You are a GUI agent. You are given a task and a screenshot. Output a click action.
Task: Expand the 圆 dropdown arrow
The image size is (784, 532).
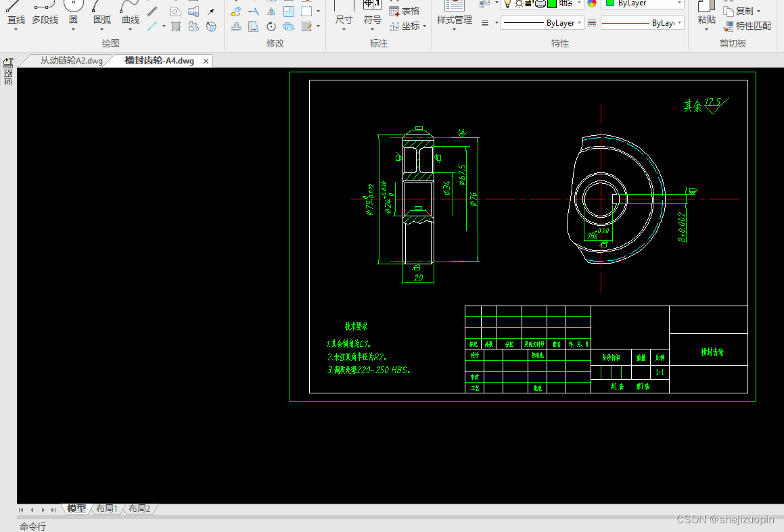(73, 30)
